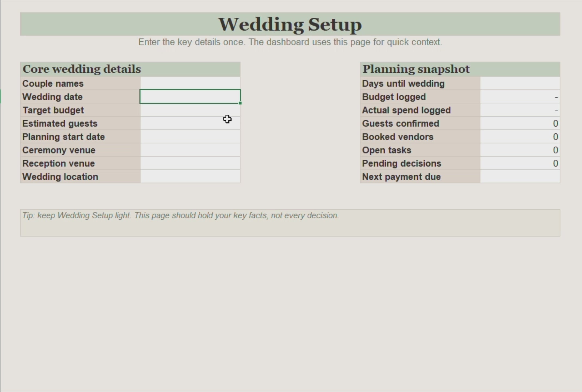582x392 pixels.
Task: Select the Actual spend logged value cell
Action: (520, 110)
